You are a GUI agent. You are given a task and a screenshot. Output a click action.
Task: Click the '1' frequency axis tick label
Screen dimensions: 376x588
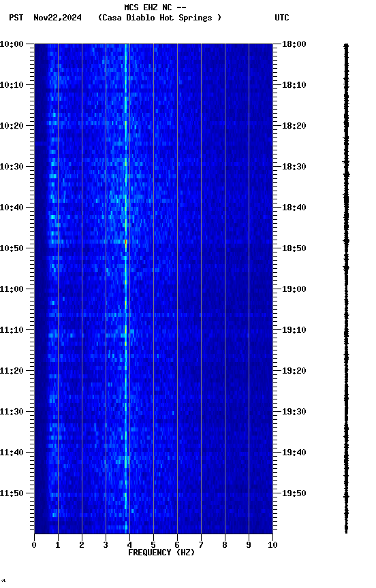pos(58,545)
